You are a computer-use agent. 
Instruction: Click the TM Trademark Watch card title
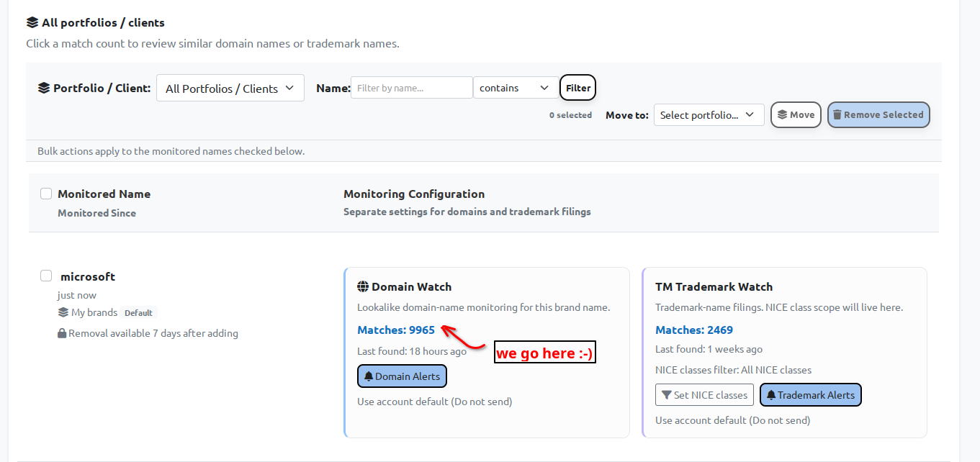click(714, 286)
